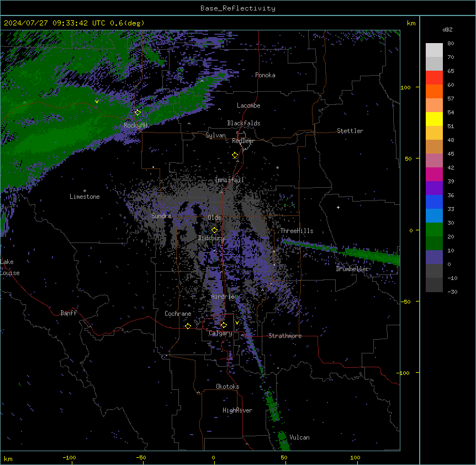Click the Didsbury label
476x465 pixels.
tap(211, 238)
